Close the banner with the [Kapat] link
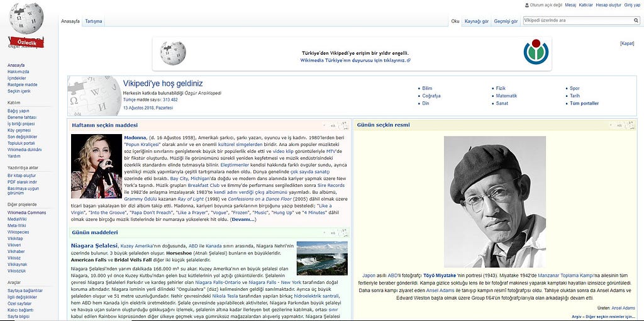Image resolution: width=644 pixels, height=321 pixels. coord(627,43)
